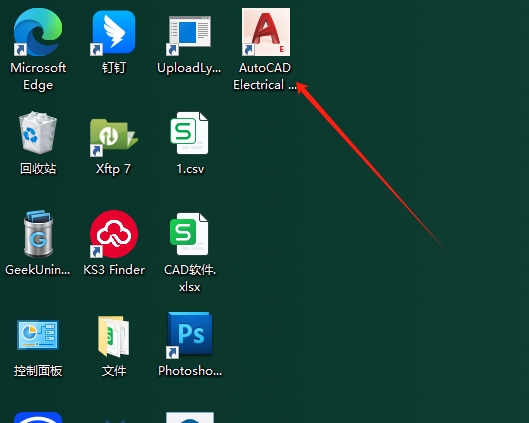Select the Microsoft Edge browser icon
This screenshot has width=529, height=423.
(38, 32)
